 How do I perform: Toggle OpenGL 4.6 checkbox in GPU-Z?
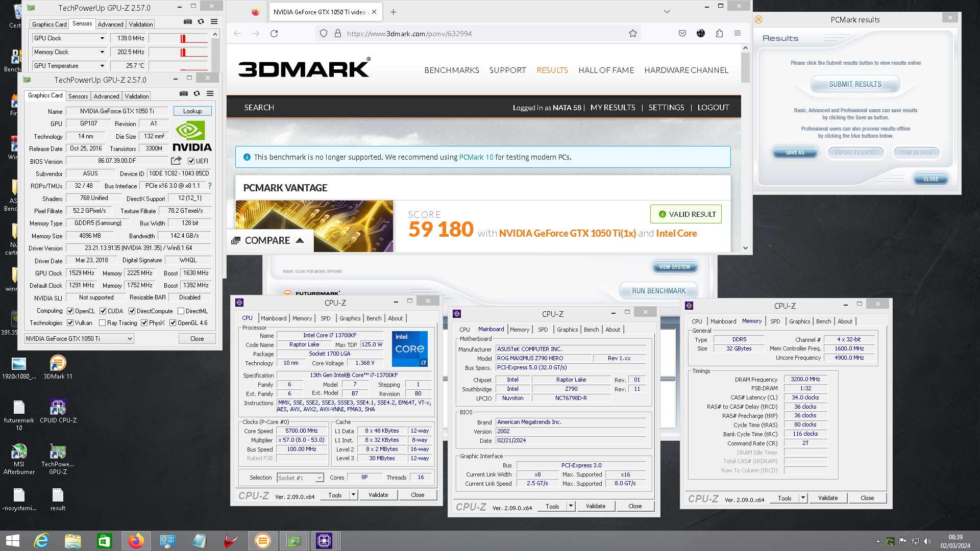coord(173,323)
